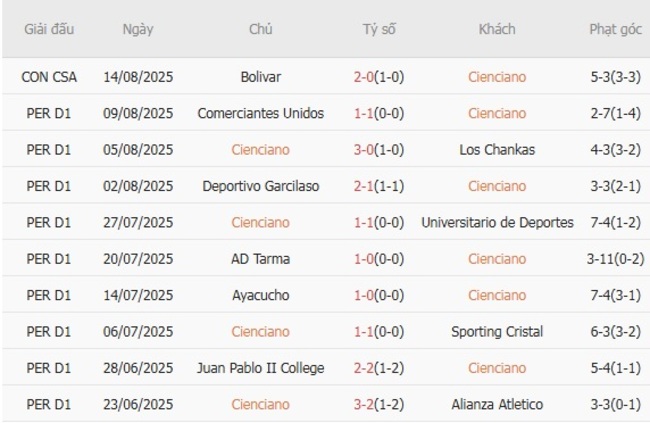Viewport: 650px width, 423px height.
Task: Select the Giải đấu column header
Action: coord(49,29)
